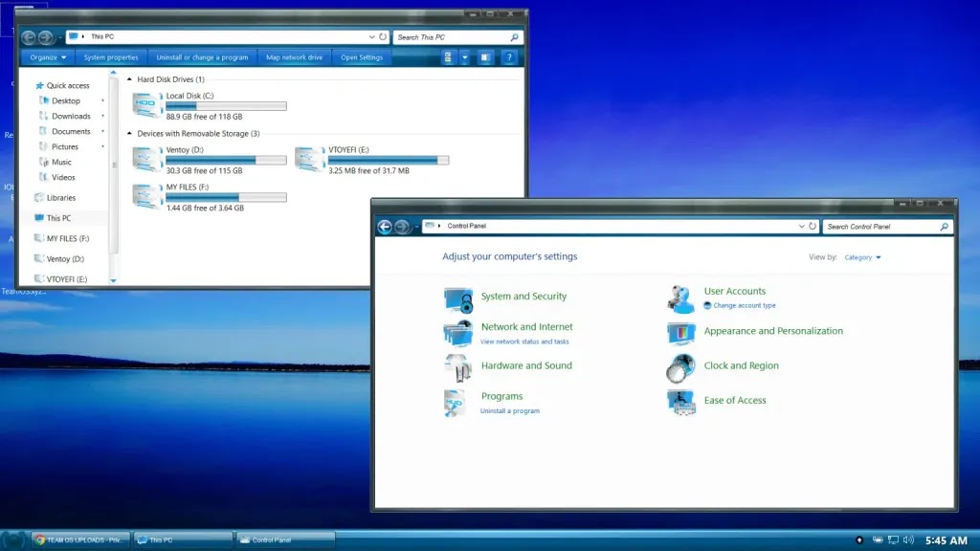
Task: Click Map network drive
Action: tap(295, 57)
